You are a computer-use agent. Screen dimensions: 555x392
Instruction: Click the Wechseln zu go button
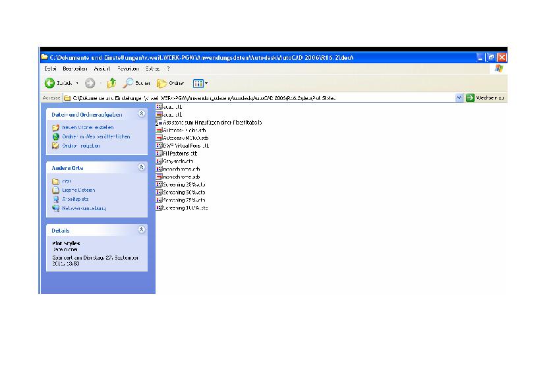pyautogui.click(x=485, y=98)
